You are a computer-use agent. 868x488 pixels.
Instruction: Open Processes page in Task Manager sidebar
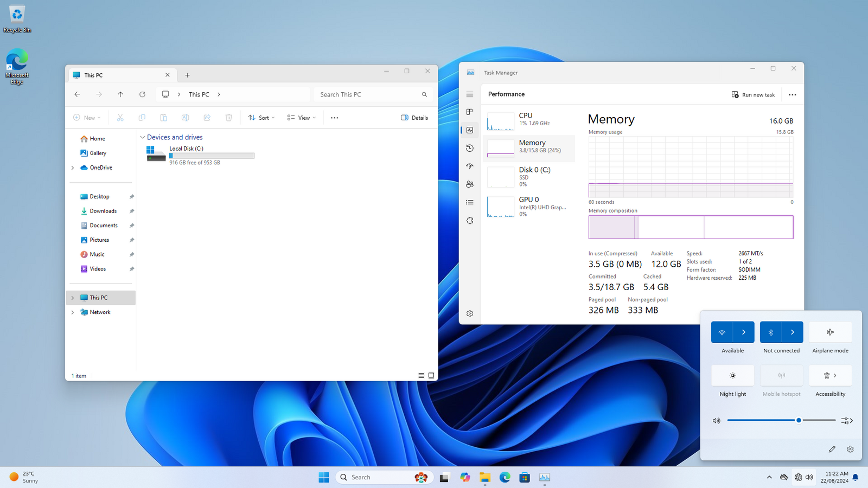coord(470,112)
